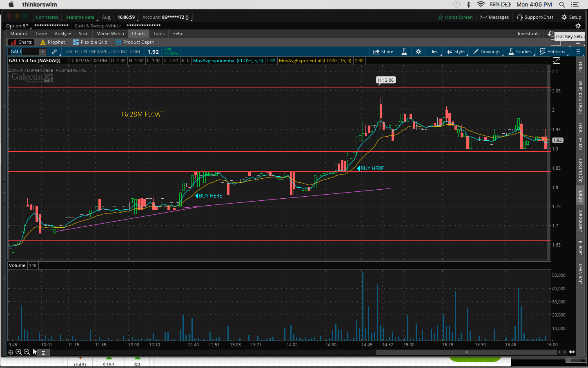Open the Investools tab
Viewport: 588px width, 368px height.
(528, 34)
